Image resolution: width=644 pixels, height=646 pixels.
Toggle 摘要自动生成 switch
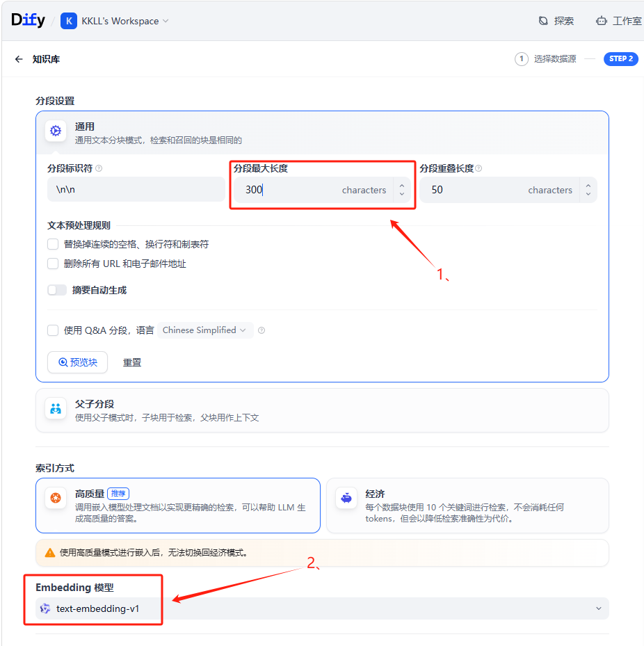click(x=57, y=290)
